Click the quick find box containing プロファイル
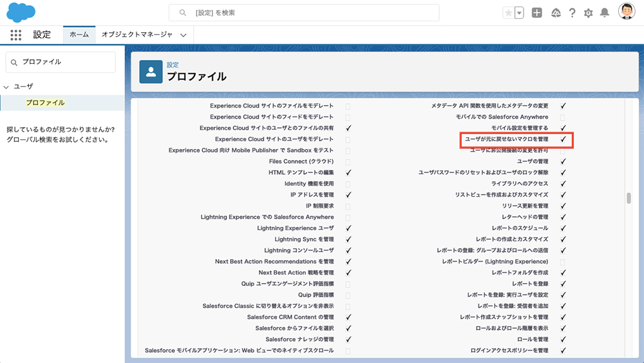644x363 pixels. coord(61,62)
